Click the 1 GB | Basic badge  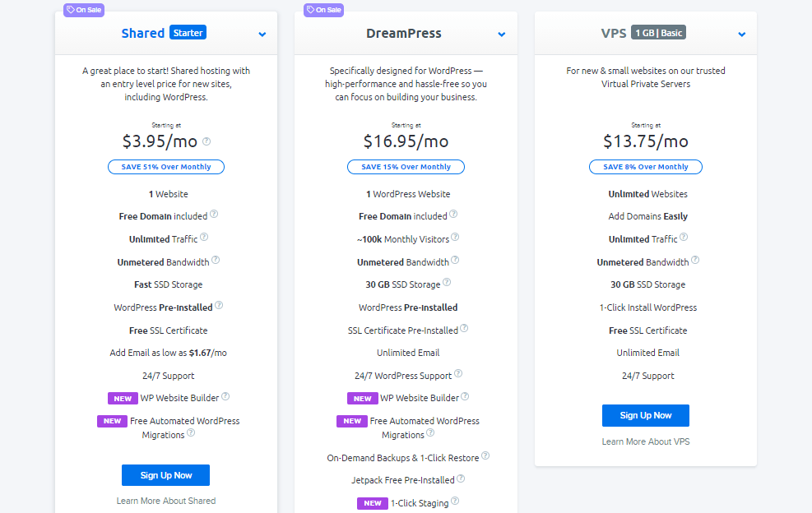tap(659, 33)
